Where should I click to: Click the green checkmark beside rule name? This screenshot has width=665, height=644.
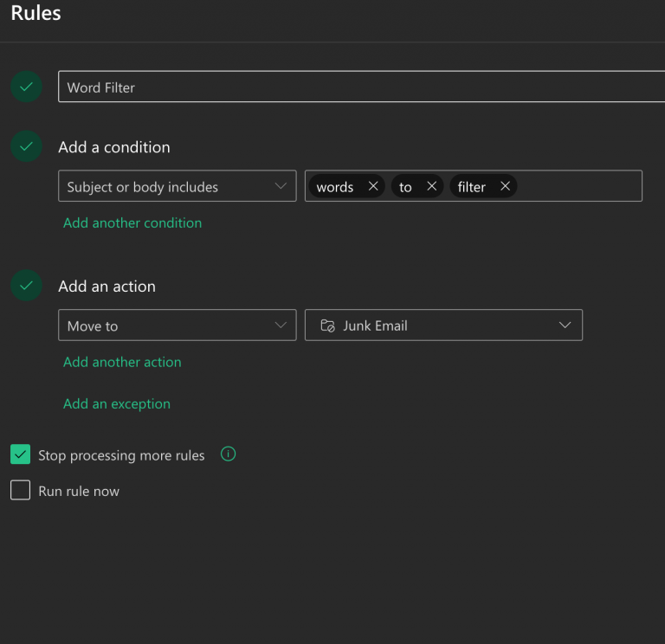[26, 87]
